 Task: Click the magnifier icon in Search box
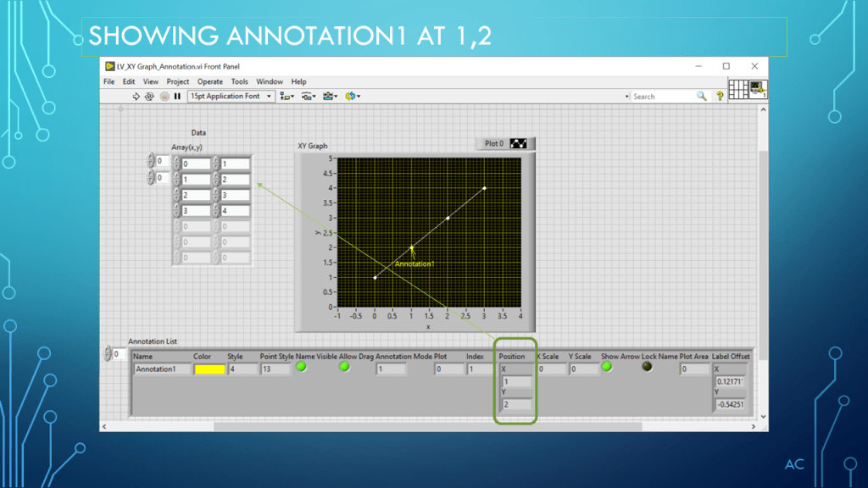tap(701, 97)
